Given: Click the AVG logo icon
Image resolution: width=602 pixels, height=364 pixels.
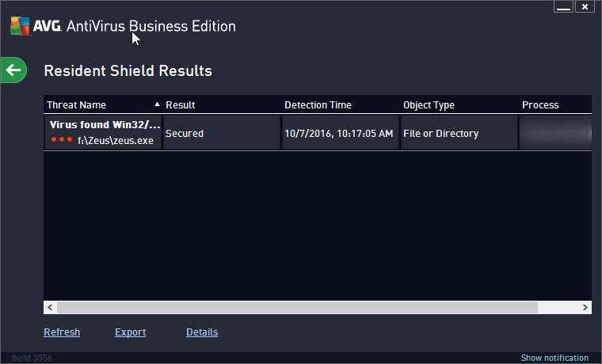Looking at the screenshot, I should pyautogui.click(x=20, y=26).
